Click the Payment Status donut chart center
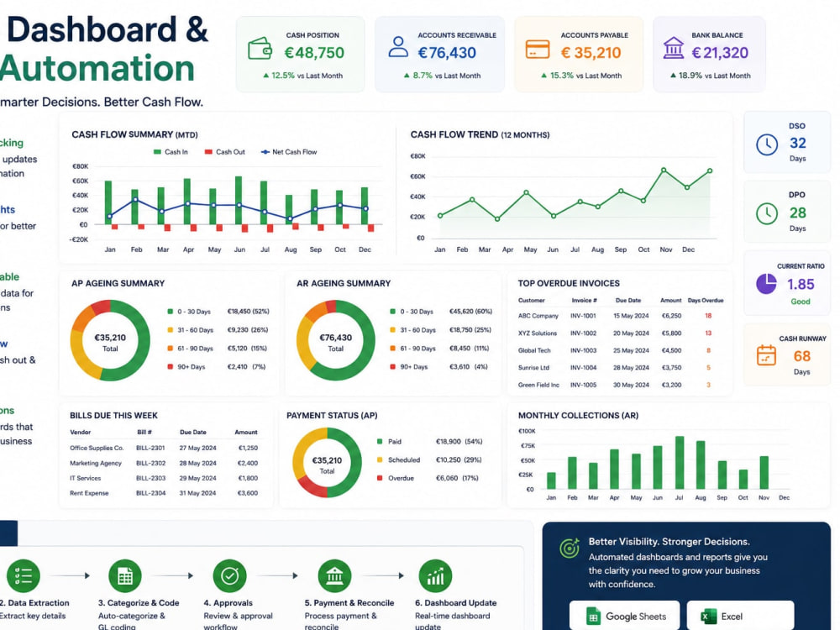This screenshot has width=840, height=630. [327, 465]
